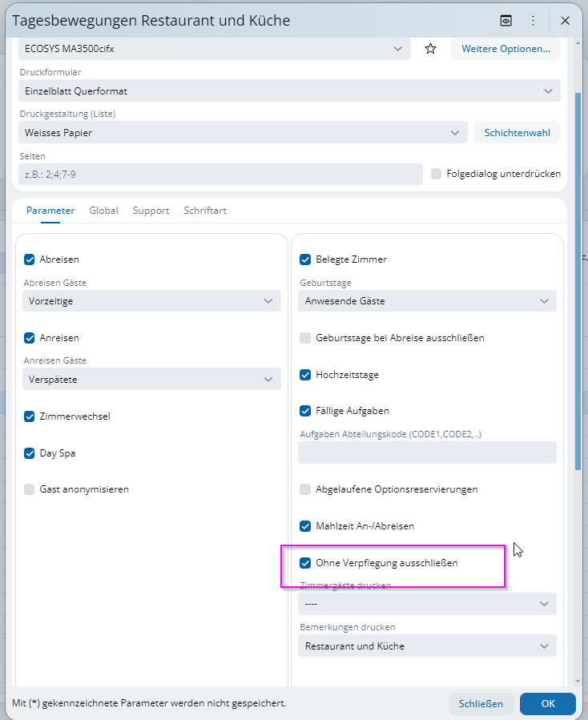Expand the Geburtstage Anwesende Gäste dropdown

[x=427, y=301]
